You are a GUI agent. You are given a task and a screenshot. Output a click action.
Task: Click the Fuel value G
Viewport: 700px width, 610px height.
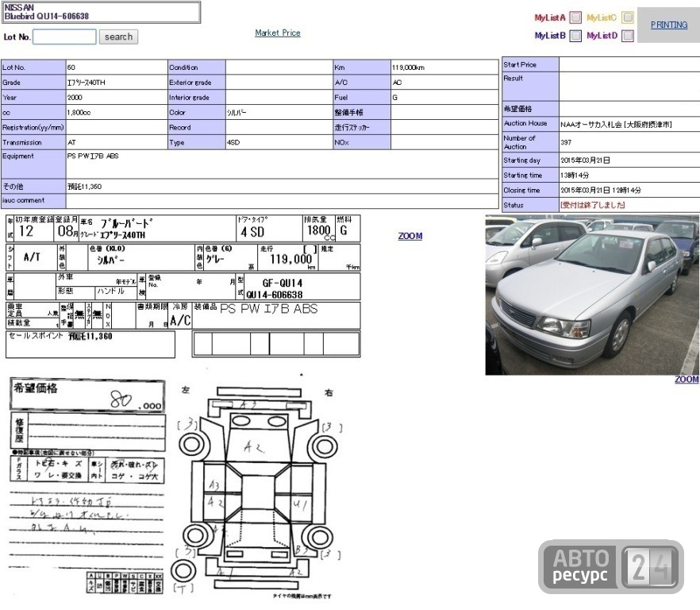tap(394, 98)
